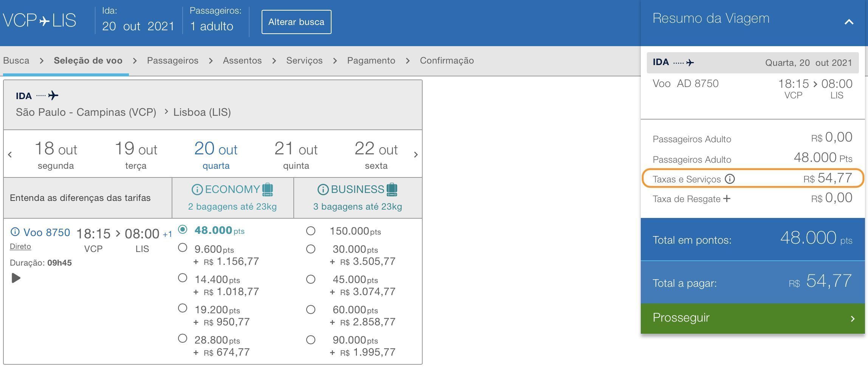Go to the Pagamento step
The width and height of the screenshot is (868, 367).
point(371,61)
